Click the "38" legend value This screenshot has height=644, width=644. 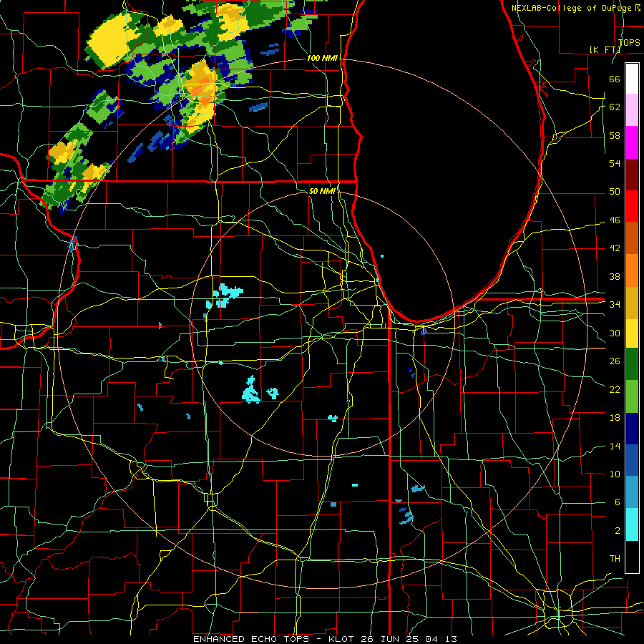click(x=615, y=276)
